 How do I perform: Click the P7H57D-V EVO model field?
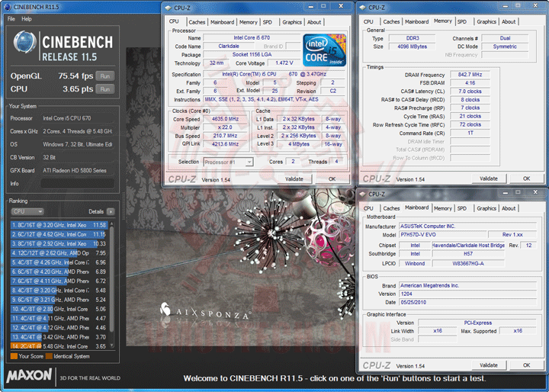pyautogui.click(x=443, y=235)
